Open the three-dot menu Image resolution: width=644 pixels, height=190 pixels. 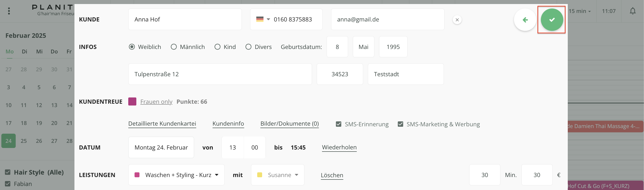coord(9,11)
